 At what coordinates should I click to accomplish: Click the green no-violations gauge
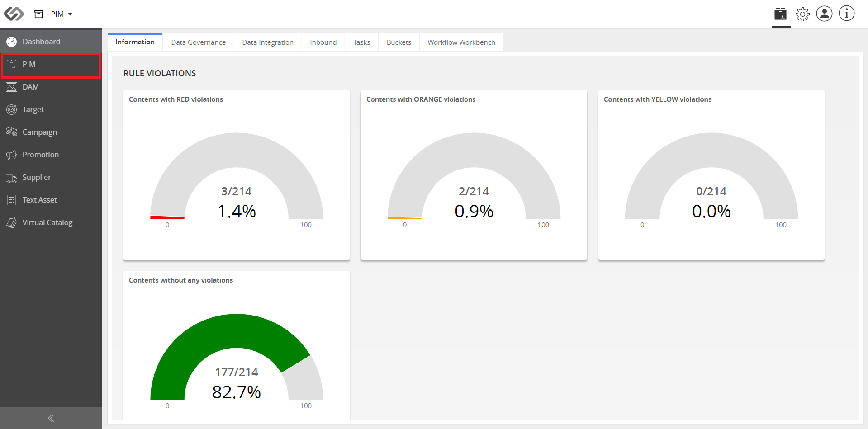pos(237,357)
